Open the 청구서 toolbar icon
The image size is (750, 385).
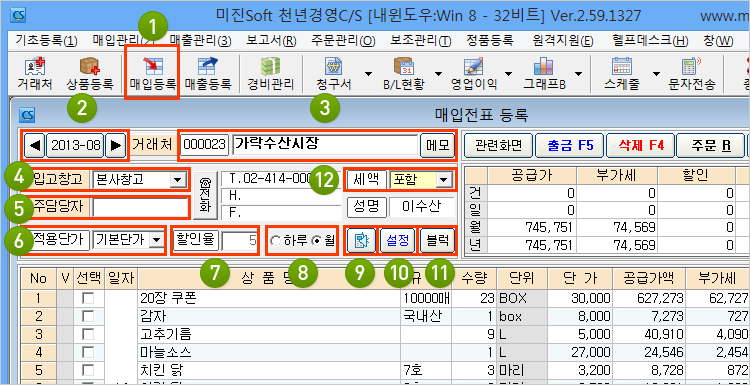(x=333, y=74)
